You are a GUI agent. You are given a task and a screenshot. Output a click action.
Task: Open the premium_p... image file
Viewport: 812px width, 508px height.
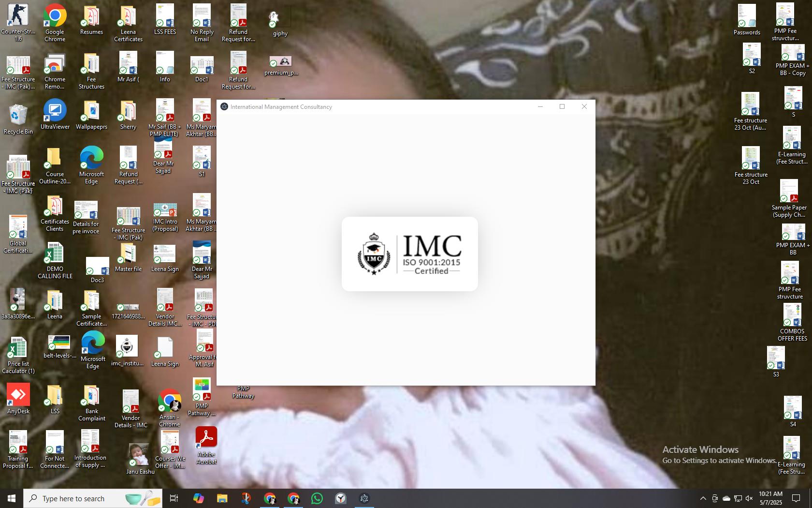(x=281, y=66)
